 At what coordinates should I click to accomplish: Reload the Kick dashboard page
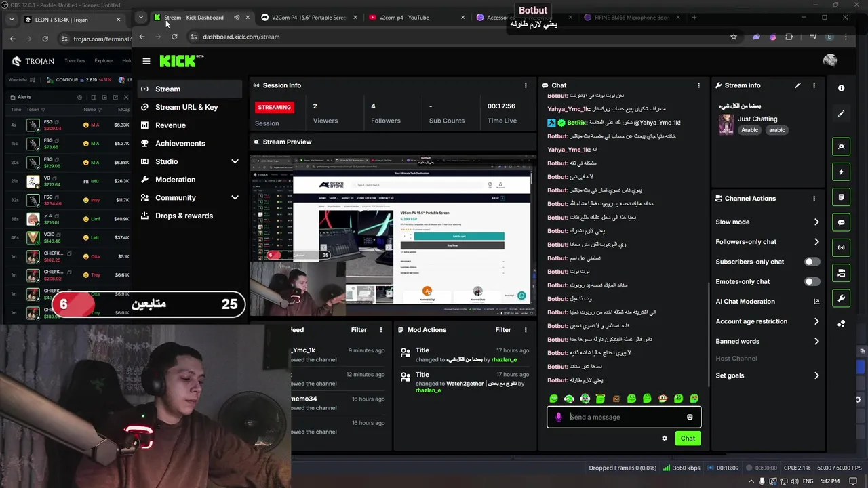tap(174, 37)
